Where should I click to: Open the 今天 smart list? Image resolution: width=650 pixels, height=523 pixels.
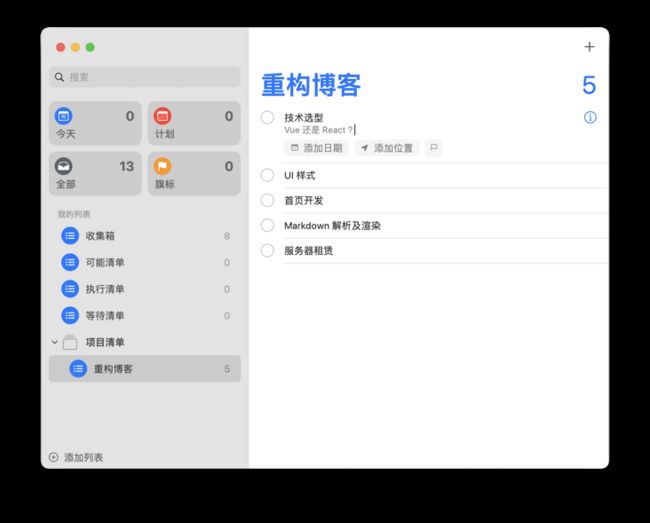point(95,123)
